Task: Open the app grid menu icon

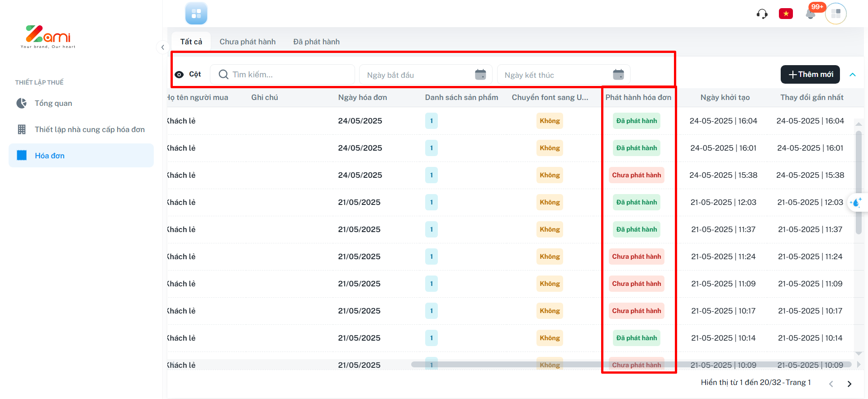Action: click(196, 14)
